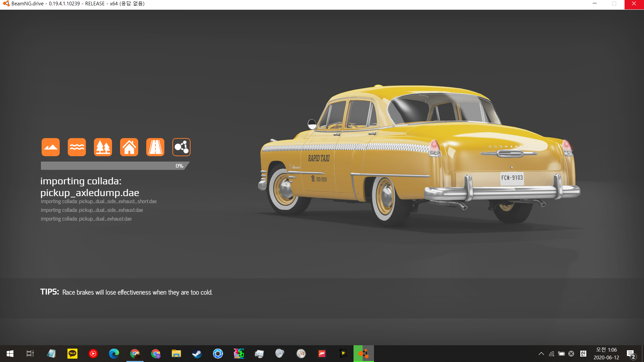Viewport: 644px width, 362px height.
Task: Open the monitor performance taskbar app
Action: pos(259,354)
